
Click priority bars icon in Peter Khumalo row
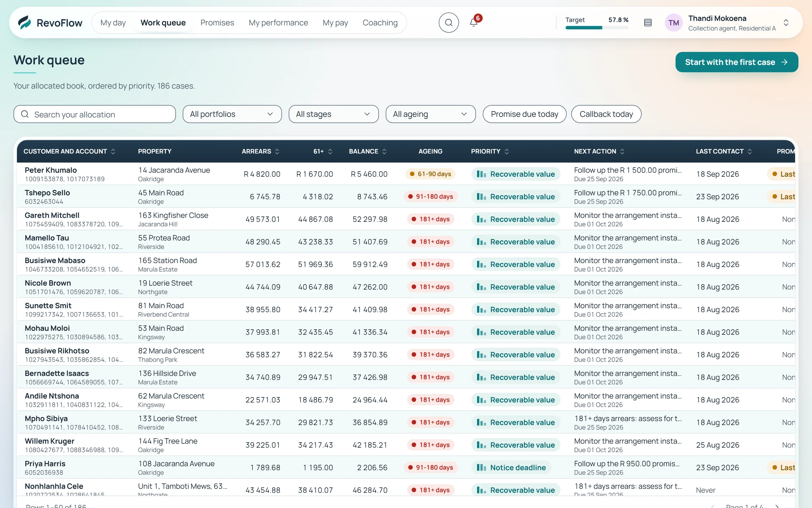point(481,174)
